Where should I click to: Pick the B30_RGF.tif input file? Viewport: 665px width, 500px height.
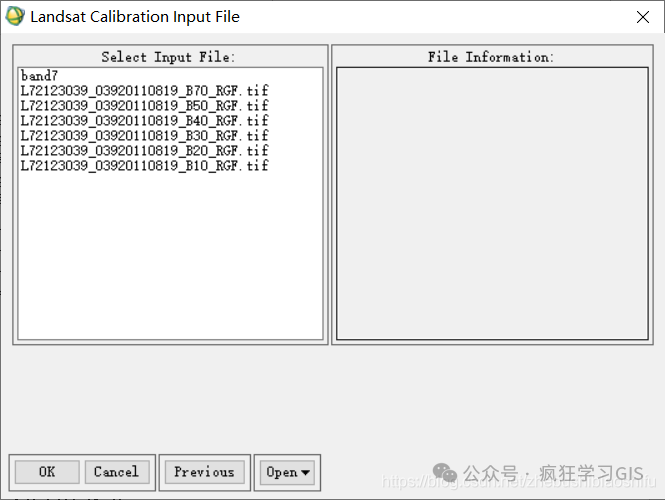[x=145, y=136]
